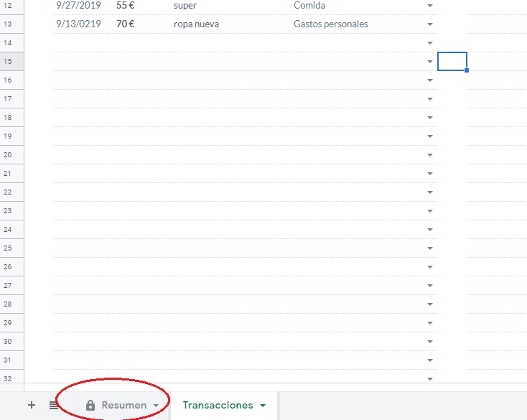The height and width of the screenshot is (420, 527).
Task: Open the category dropdown in row 14
Action: 429,43
